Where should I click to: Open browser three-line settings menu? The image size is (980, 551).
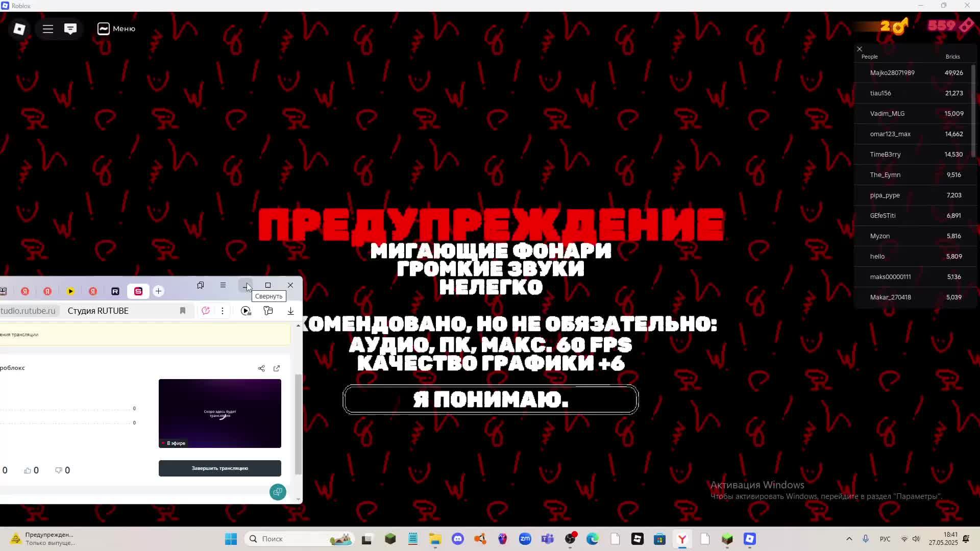click(223, 285)
